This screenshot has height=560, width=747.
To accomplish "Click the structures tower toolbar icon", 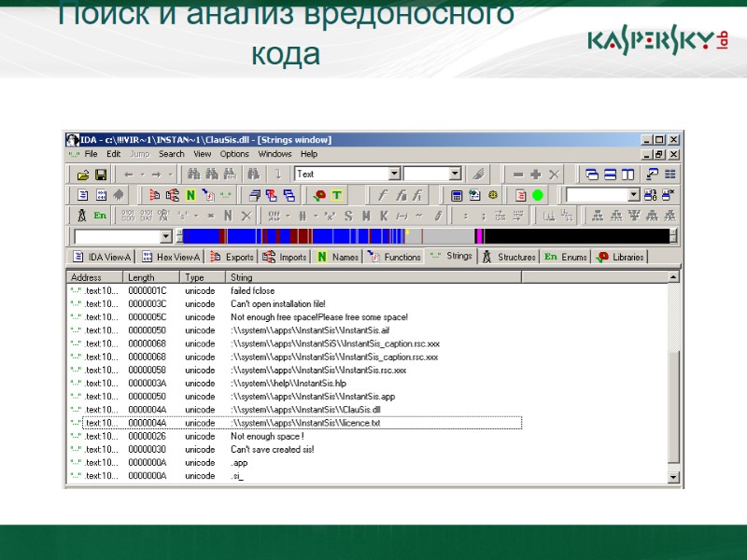I will tap(82, 216).
